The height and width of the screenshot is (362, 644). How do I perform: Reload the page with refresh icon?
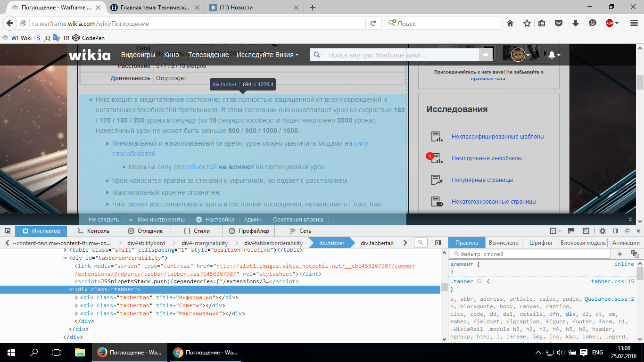click(373, 23)
